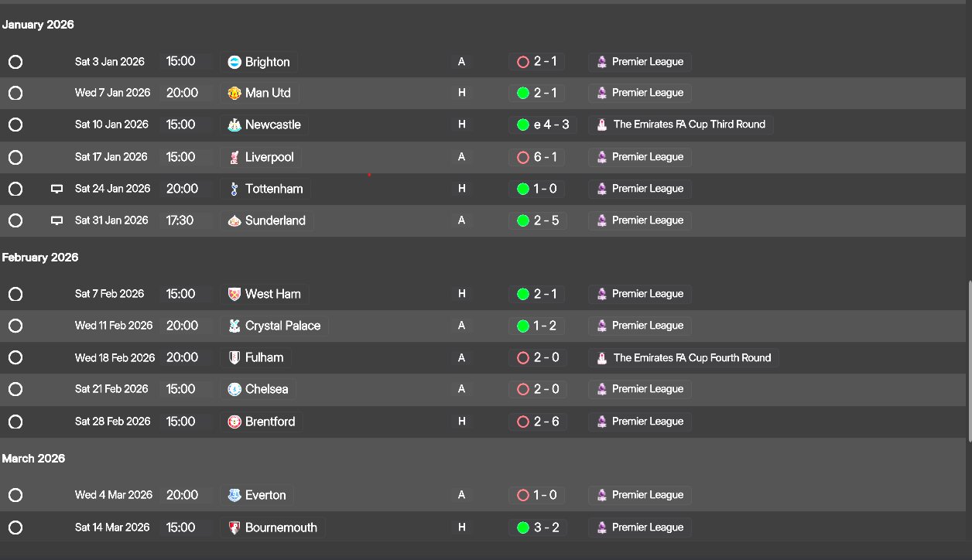Image resolution: width=972 pixels, height=560 pixels.
Task: Open the Crystal Palace team link
Action: click(282, 326)
